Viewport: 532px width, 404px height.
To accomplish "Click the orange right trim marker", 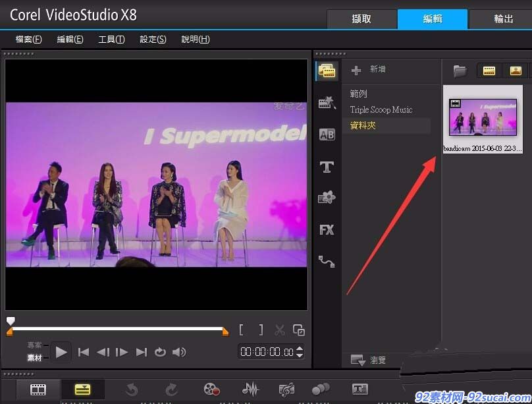I will (225, 332).
